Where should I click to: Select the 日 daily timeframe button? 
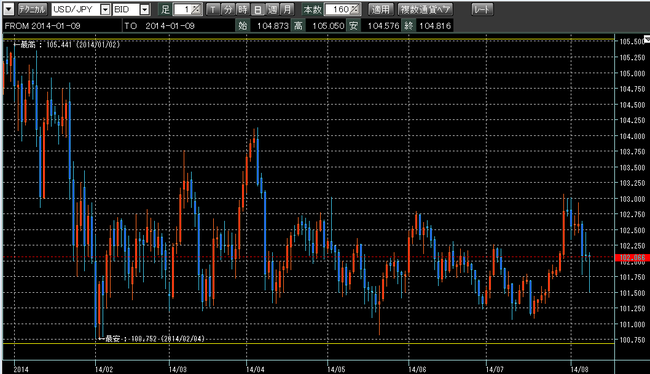(x=257, y=9)
